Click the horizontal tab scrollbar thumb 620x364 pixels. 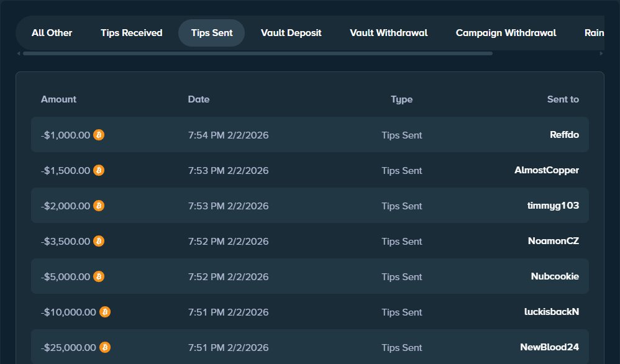258,53
